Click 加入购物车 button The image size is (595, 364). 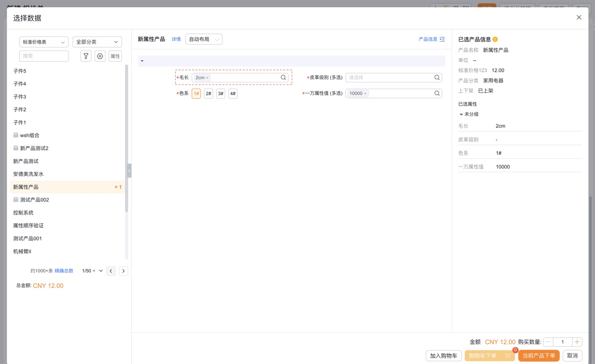pos(444,356)
